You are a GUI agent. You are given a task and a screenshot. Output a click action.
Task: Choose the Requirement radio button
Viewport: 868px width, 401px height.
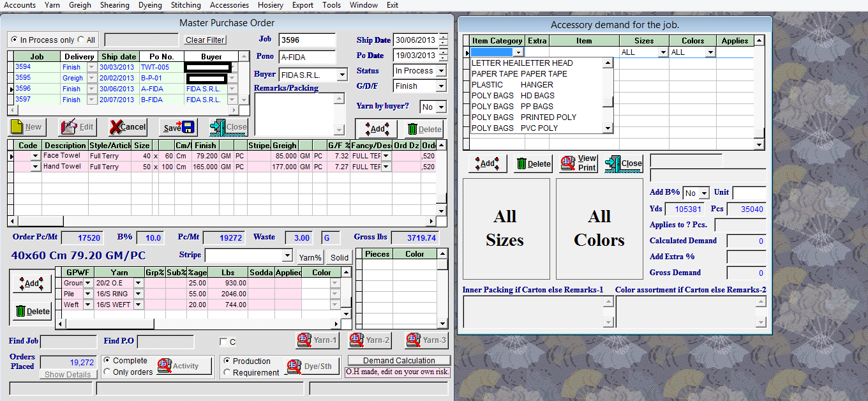tap(227, 372)
